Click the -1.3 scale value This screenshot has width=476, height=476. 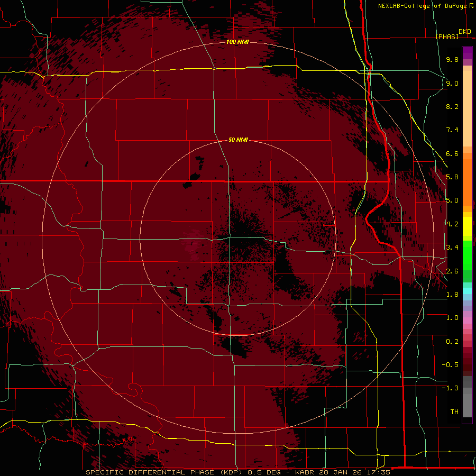[x=450, y=388]
